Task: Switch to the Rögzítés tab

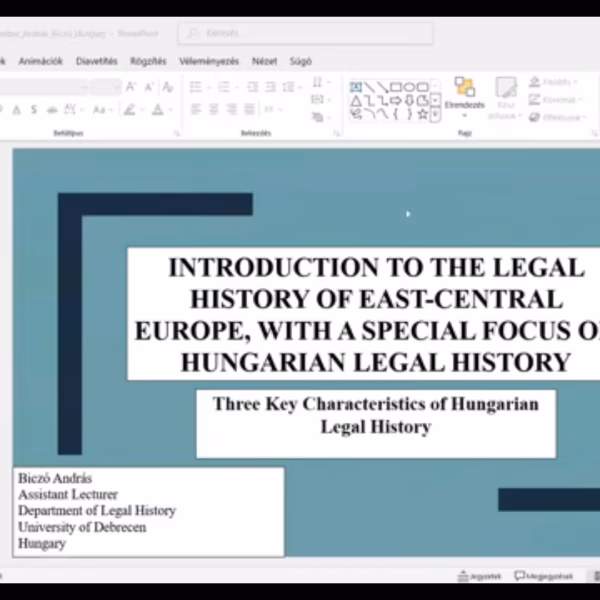Action: (x=148, y=61)
